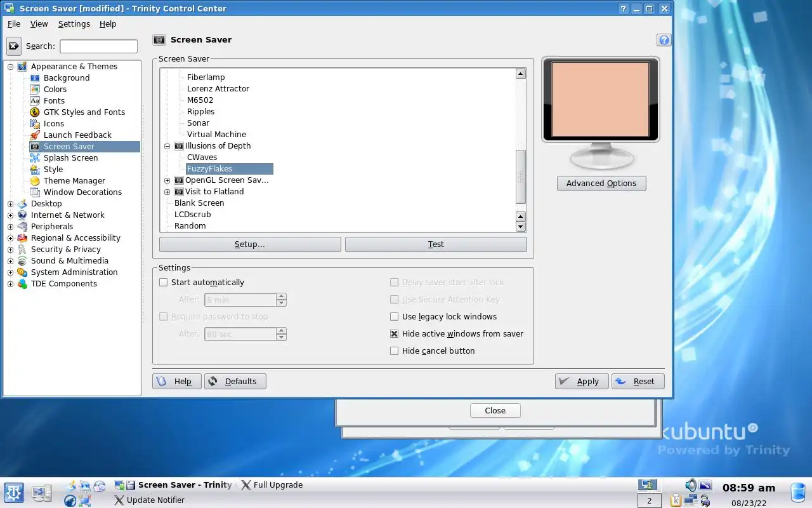812x508 pixels.
Task: Expand the Visit to Flatland group
Action: [x=167, y=192]
